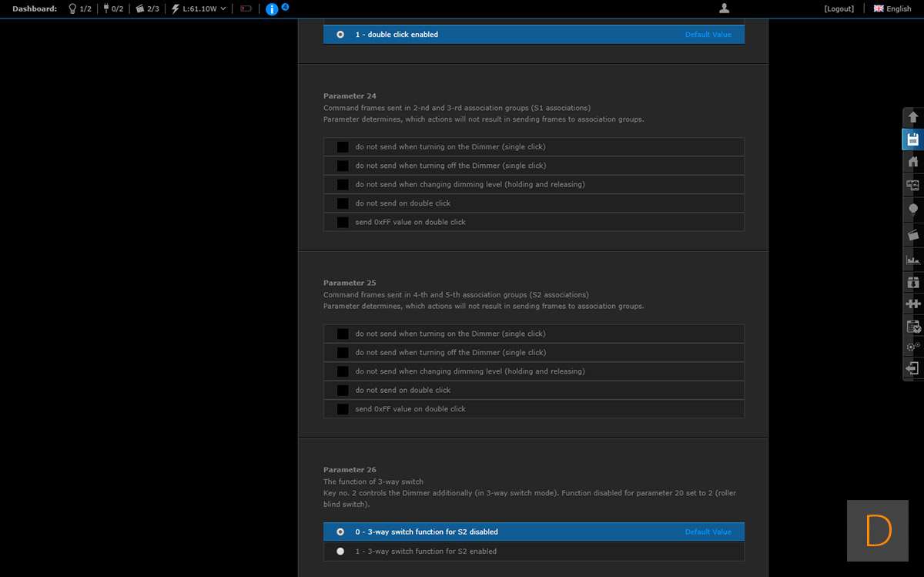Click the lights 1/2 dashboard indicator
Screen dimensions: 924x577
[x=80, y=9]
